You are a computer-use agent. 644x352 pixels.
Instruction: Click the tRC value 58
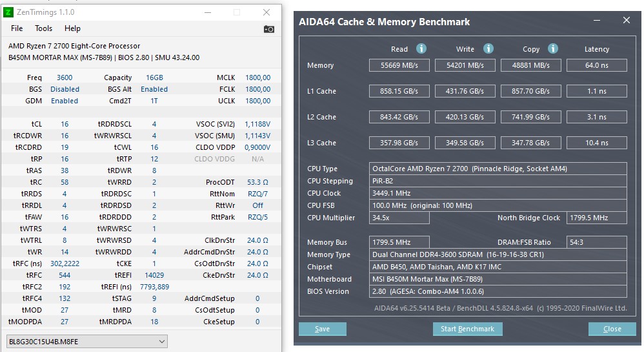65,182
